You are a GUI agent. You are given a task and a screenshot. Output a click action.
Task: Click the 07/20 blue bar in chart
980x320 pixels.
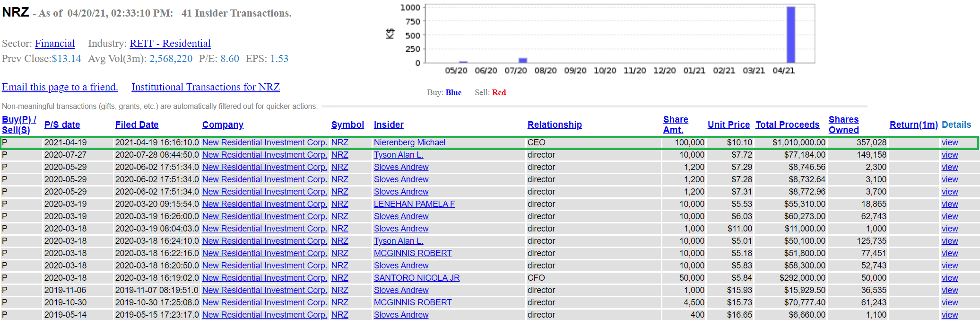(x=523, y=60)
